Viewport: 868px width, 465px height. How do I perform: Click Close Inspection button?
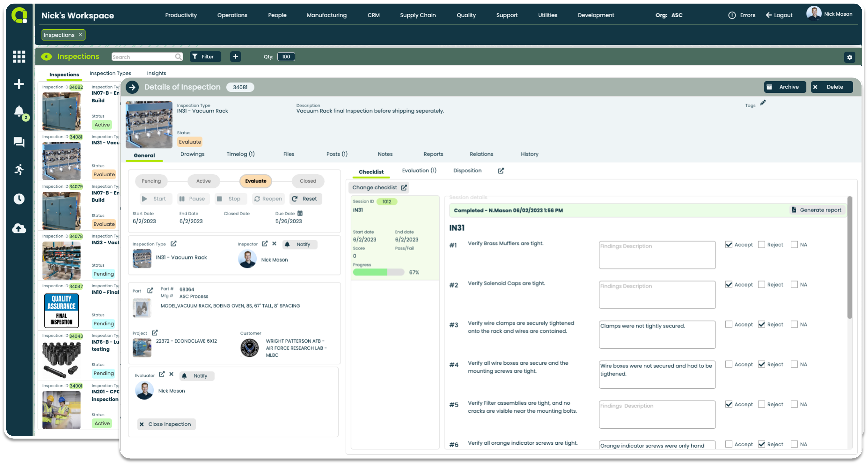pos(166,425)
